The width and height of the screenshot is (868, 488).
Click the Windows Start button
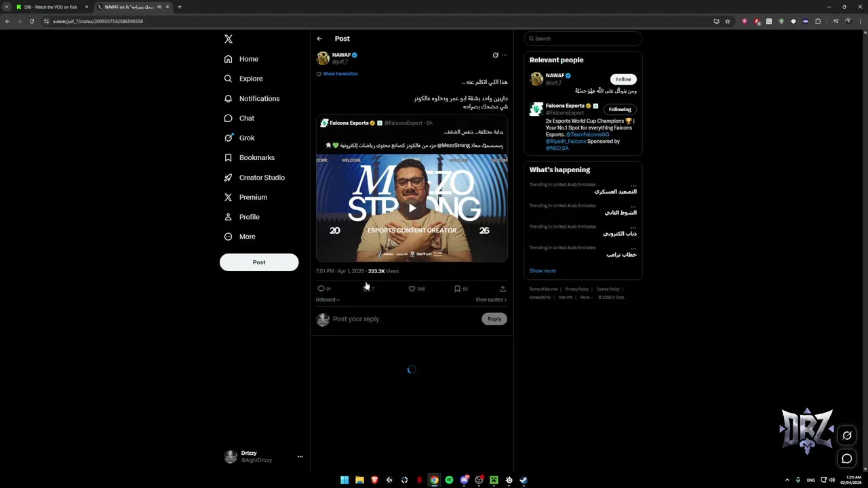[344, 480]
